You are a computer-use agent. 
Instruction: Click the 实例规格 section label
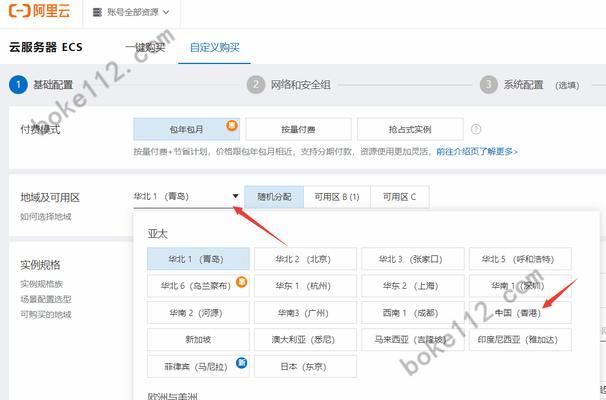[x=40, y=265]
